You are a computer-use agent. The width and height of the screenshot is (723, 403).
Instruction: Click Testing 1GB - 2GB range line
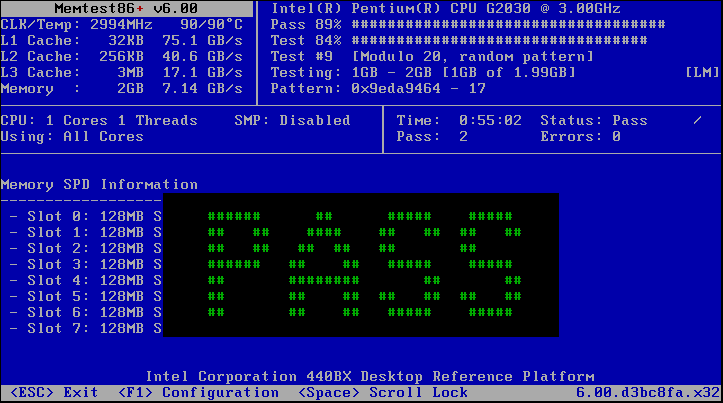point(423,72)
